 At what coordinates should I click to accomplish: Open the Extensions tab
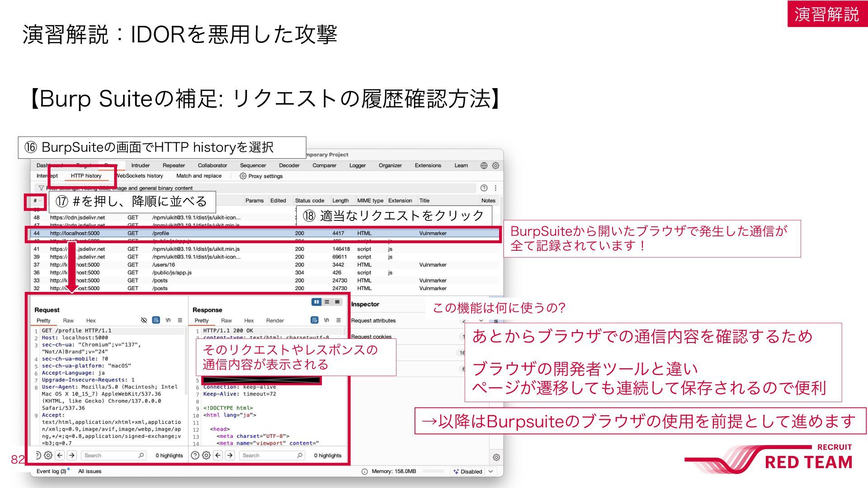point(428,166)
